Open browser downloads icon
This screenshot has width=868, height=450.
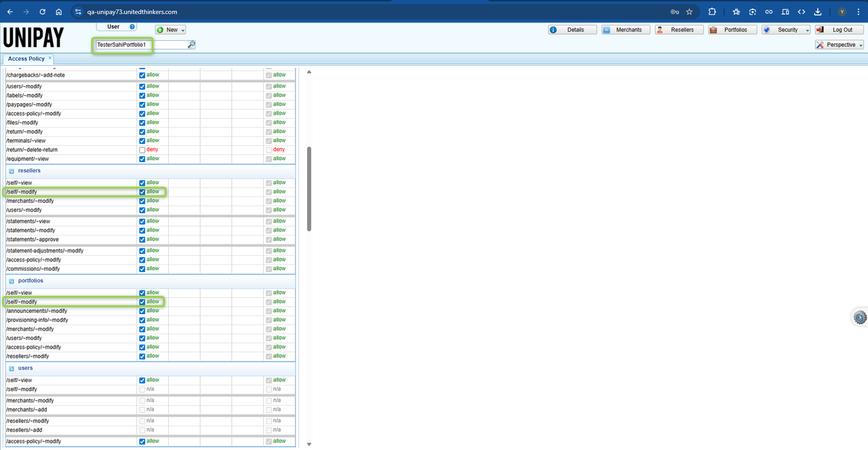818,12
